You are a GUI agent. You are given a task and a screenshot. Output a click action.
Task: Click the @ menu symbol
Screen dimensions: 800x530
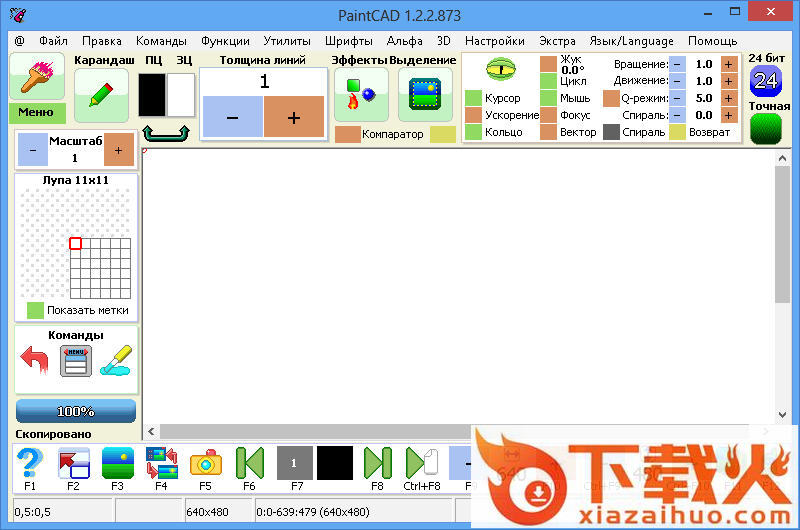point(19,41)
